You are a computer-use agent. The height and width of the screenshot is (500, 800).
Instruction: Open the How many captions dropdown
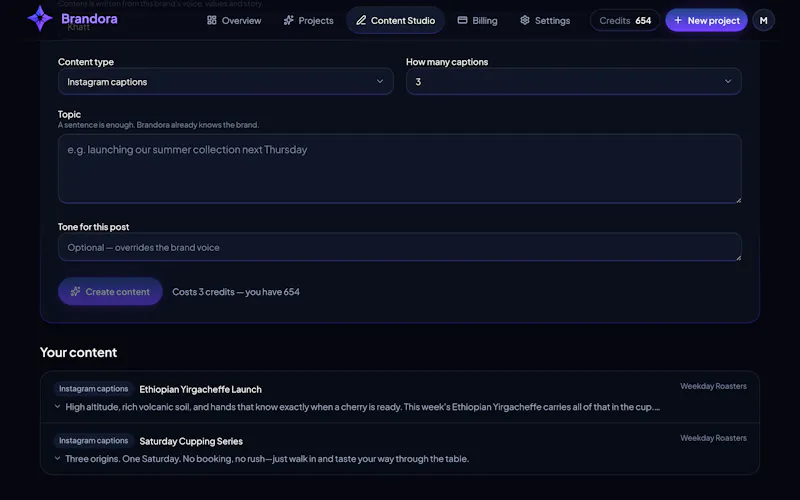pyautogui.click(x=573, y=82)
